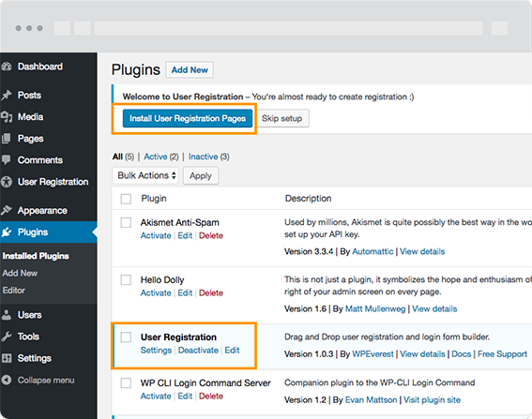Image resolution: width=532 pixels, height=419 pixels.
Task: Click the Skip setup button
Action: [x=281, y=118]
